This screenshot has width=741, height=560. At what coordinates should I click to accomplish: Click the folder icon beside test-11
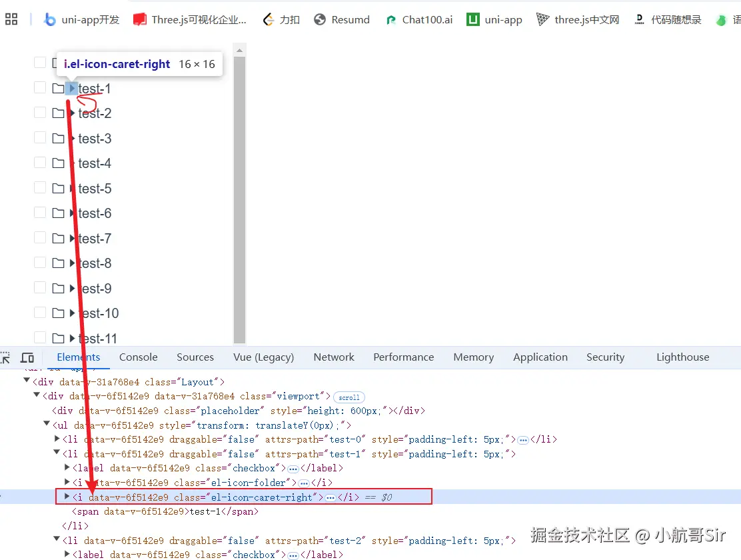coord(58,338)
